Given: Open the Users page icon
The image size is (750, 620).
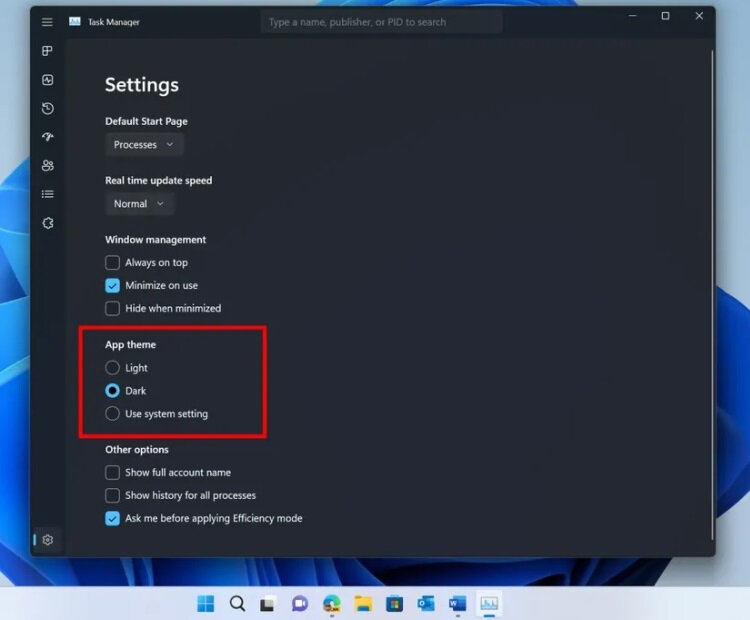Looking at the screenshot, I should 47,166.
